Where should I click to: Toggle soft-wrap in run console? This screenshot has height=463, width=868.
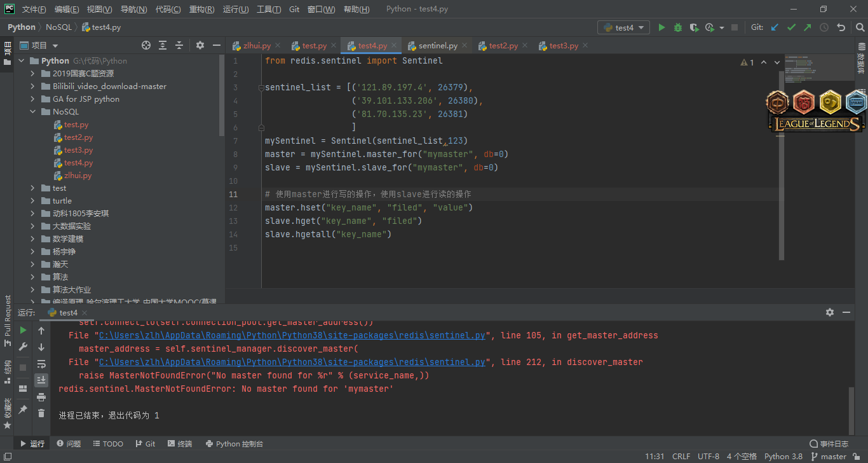coord(41,364)
